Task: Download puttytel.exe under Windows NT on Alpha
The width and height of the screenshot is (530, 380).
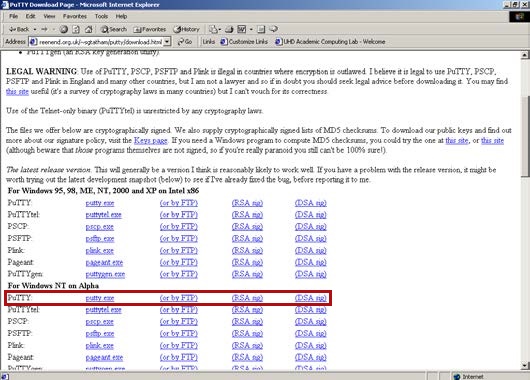Action: pos(103,310)
